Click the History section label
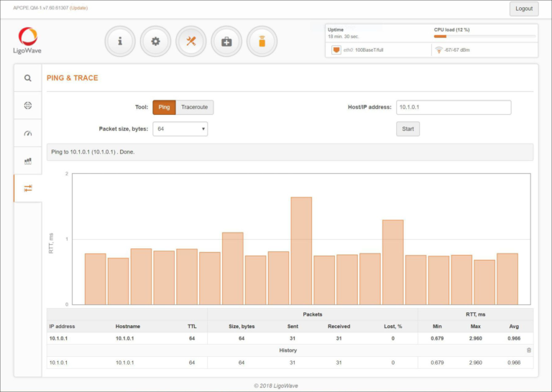 [x=288, y=350]
